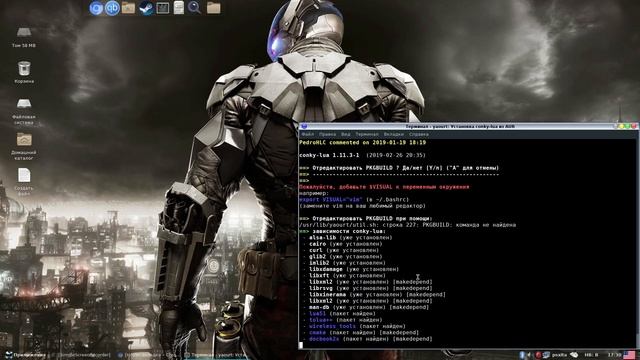Click the 'man-db' dependency line
The image size is (640, 360).
(x=366, y=307)
